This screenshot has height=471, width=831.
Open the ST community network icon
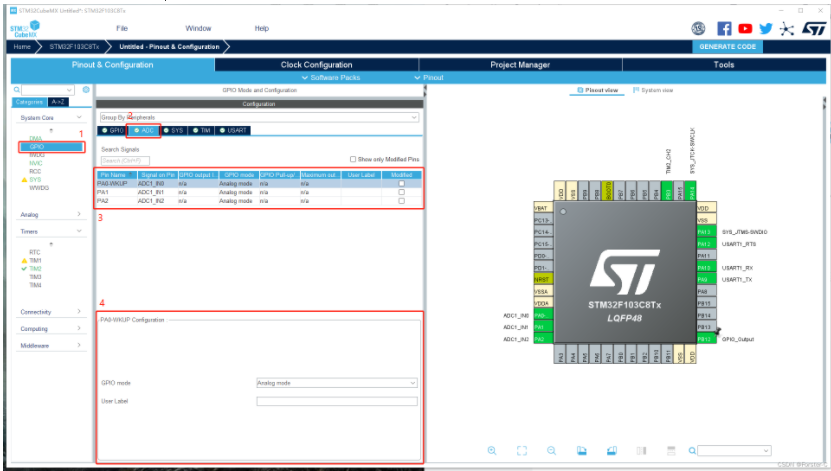pos(786,29)
